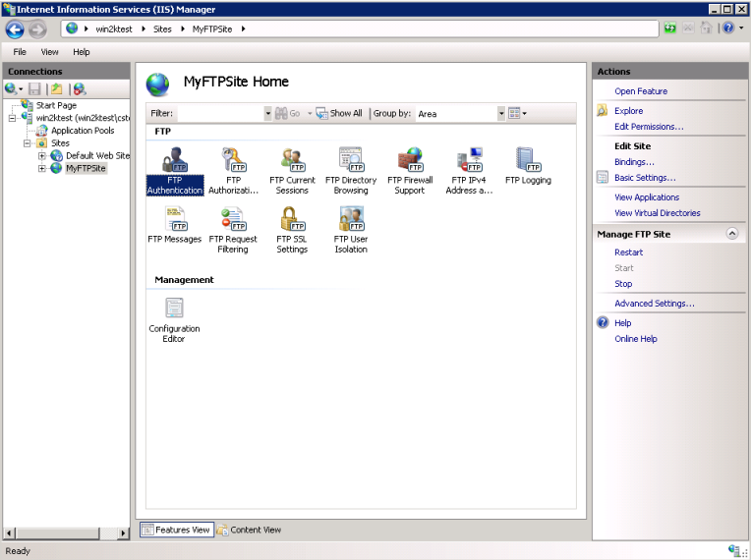Viewport: 751px width, 560px height.
Task: Click Restart under Manage FTP Site
Action: coord(628,252)
